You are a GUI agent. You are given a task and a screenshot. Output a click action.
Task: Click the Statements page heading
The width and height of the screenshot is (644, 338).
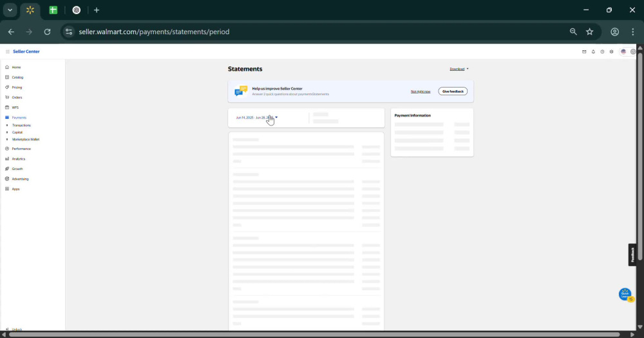[x=245, y=69]
